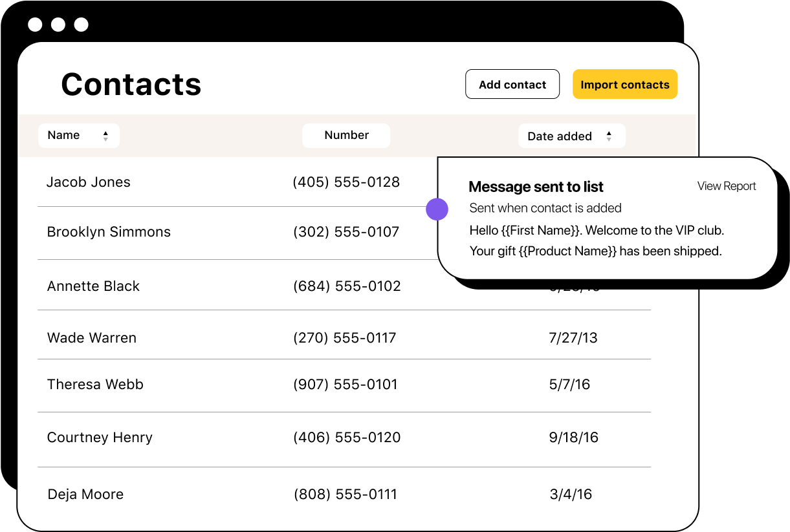Click the first white window dot
This screenshot has width=790, height=532.
coord(35,25)
